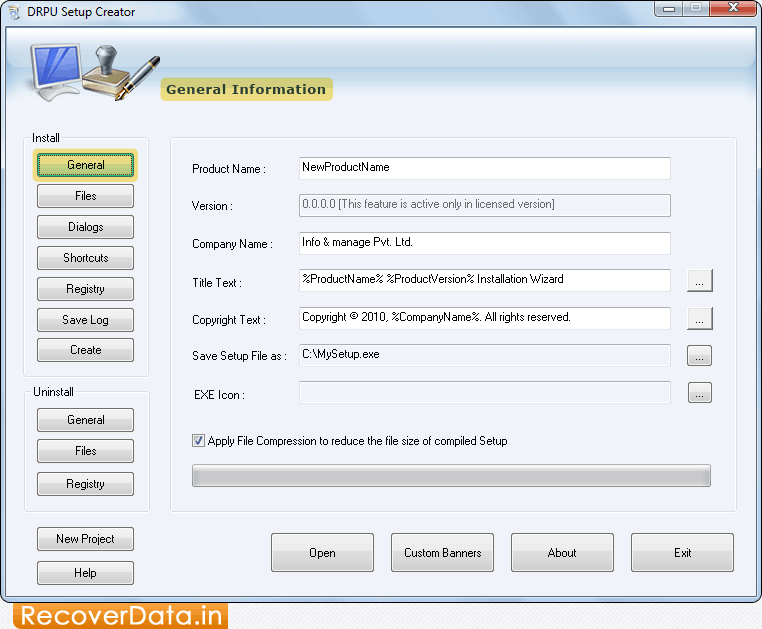Start a New Project
The width and height of the screenshot is (762, 629).
pos(86,539)
